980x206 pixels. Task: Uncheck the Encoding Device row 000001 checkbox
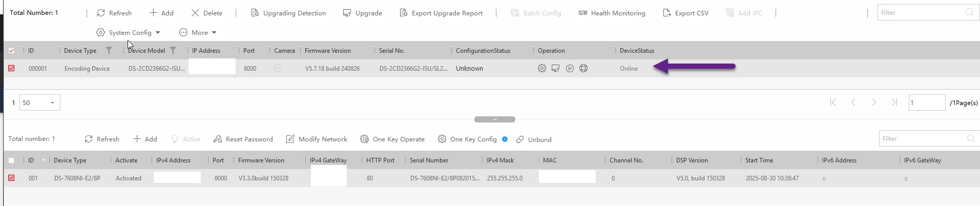click(x=11, y=68)
